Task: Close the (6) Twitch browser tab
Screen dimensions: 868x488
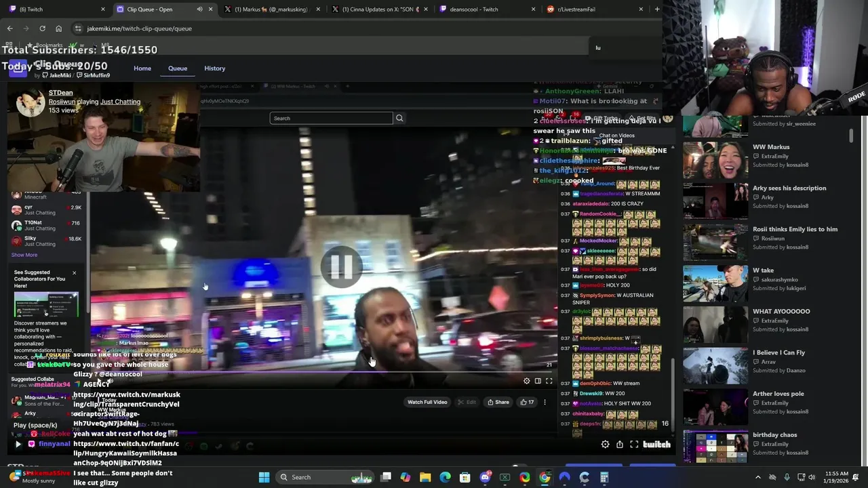Action: 103,9
